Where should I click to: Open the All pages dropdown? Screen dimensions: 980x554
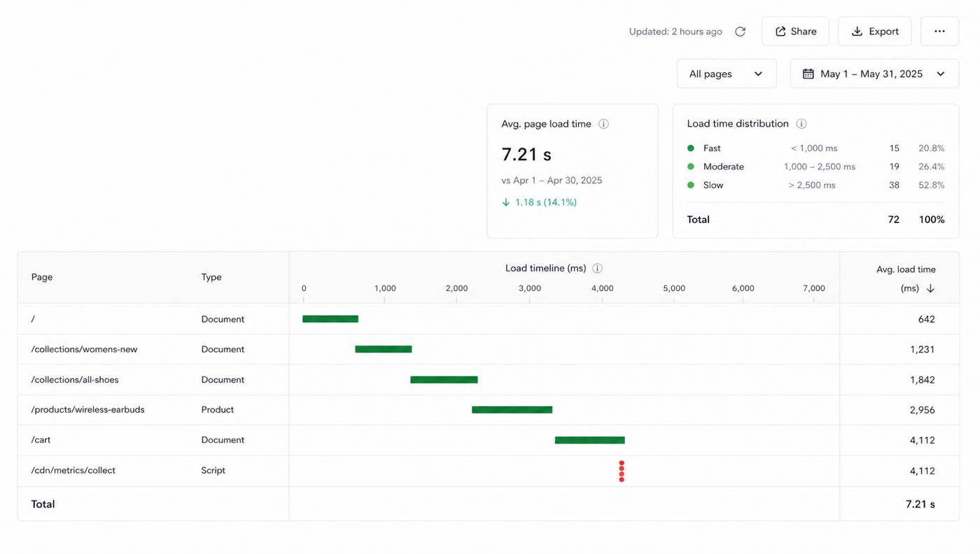pyautogui.click(x=727, y=73)
